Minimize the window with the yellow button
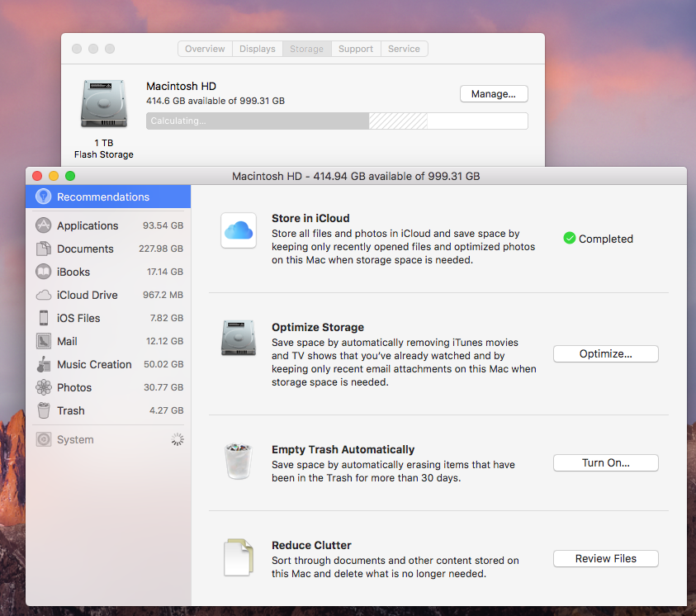696x616 pixels. (x=54, y=176)
